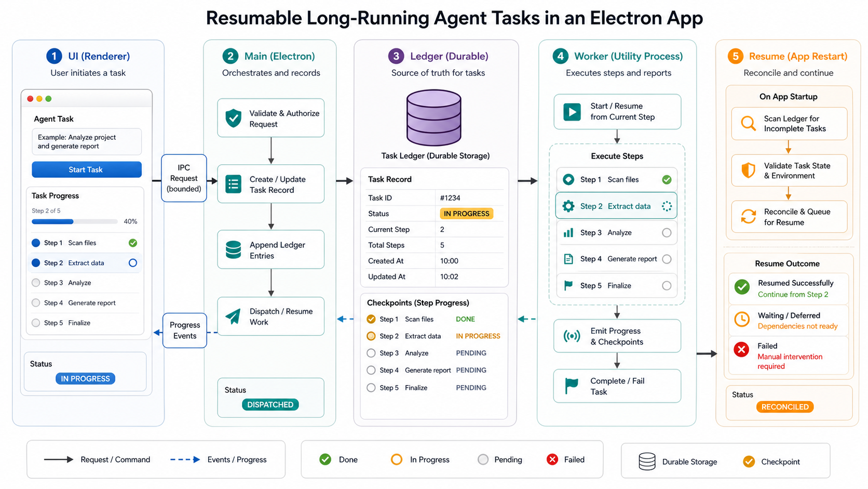This screenshot has height=489, width=868.
Task: Click the Progress Events box
Action: [185, 331]
